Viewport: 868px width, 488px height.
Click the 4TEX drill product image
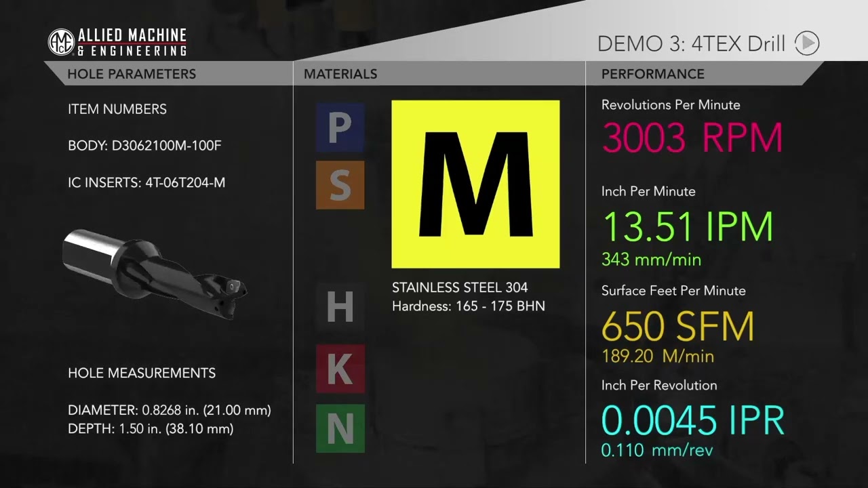[155, 273]
